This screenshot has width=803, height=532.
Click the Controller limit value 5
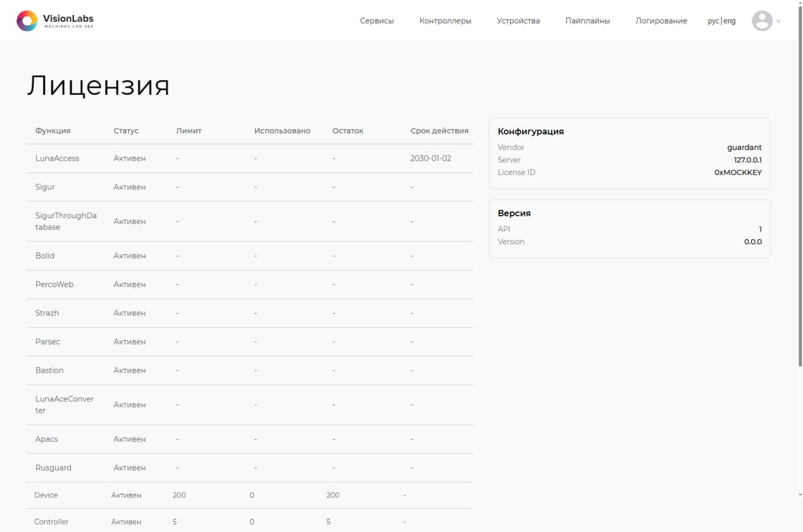click(x=174, y=521)
